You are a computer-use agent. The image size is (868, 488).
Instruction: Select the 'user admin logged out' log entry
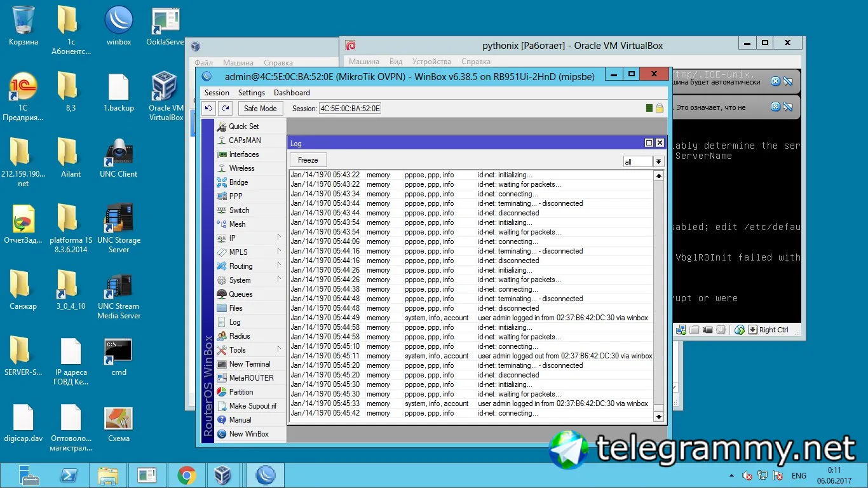(x=471, y=356)
